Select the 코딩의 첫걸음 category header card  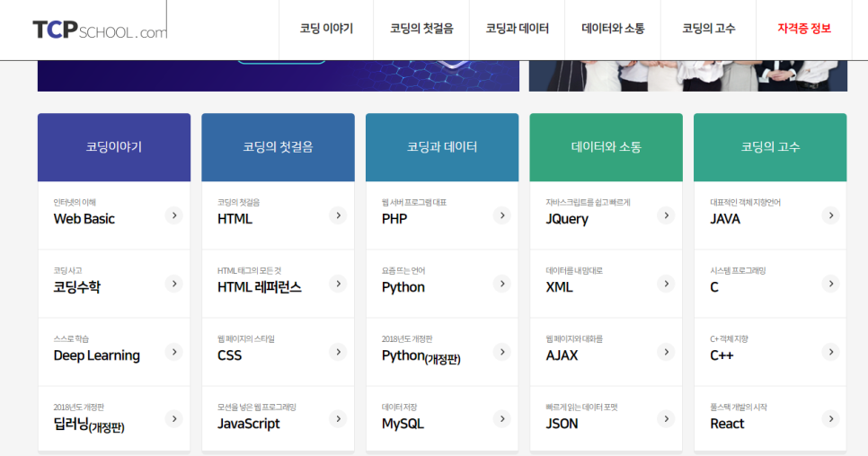click(278, 147)
